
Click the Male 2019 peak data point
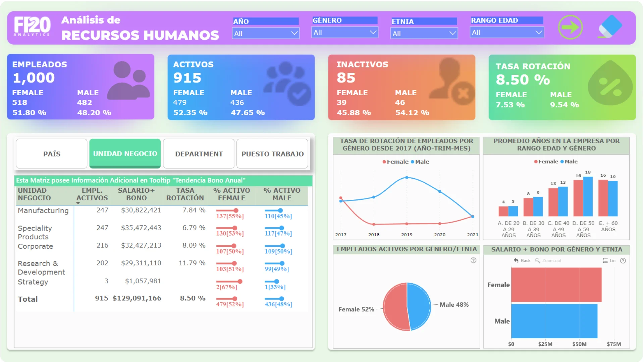407,178
